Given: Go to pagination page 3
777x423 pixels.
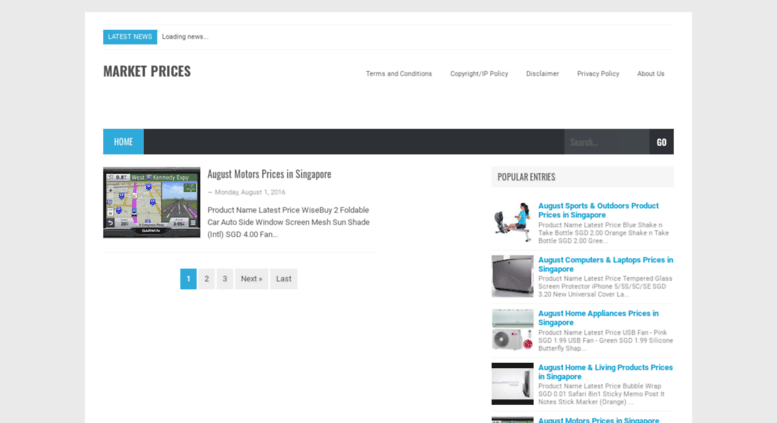Looking at the screenshot, I should 224,279.
